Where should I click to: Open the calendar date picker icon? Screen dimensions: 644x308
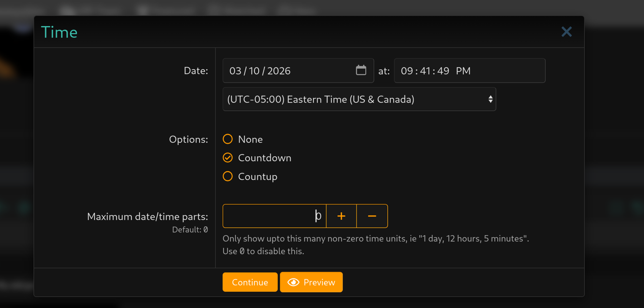(x=361, y=70)
